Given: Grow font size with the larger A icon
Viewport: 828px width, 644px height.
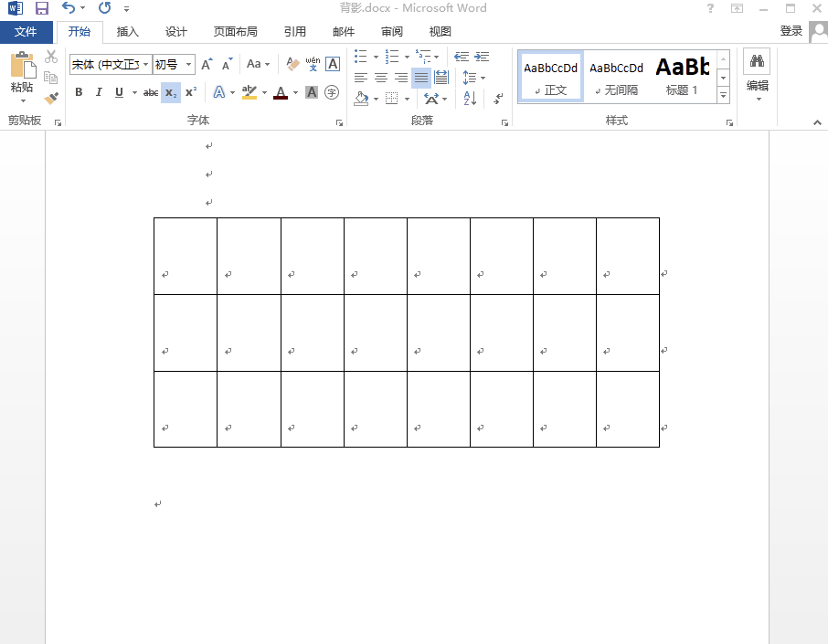Looking at the screenshot, I should 207,64.
